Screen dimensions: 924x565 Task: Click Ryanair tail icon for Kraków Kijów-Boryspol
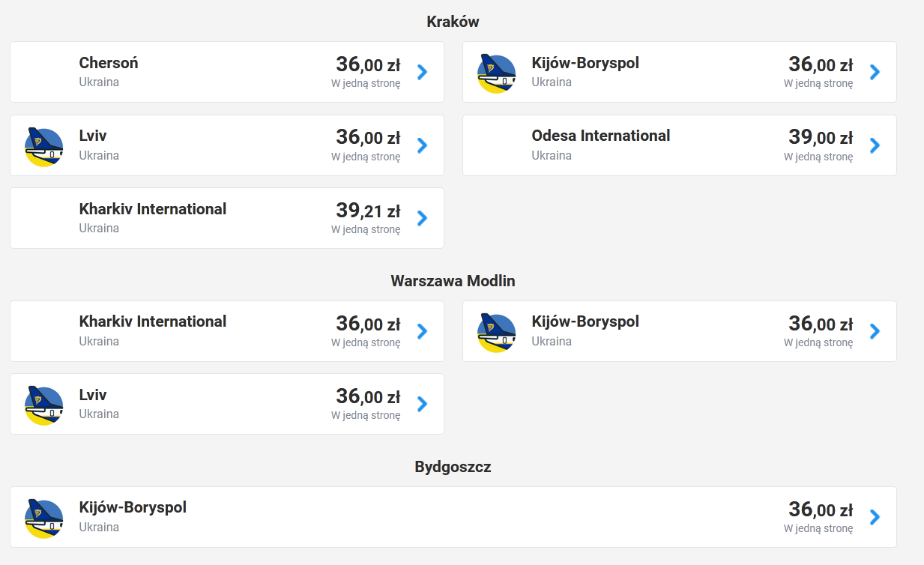coord(496,73)
